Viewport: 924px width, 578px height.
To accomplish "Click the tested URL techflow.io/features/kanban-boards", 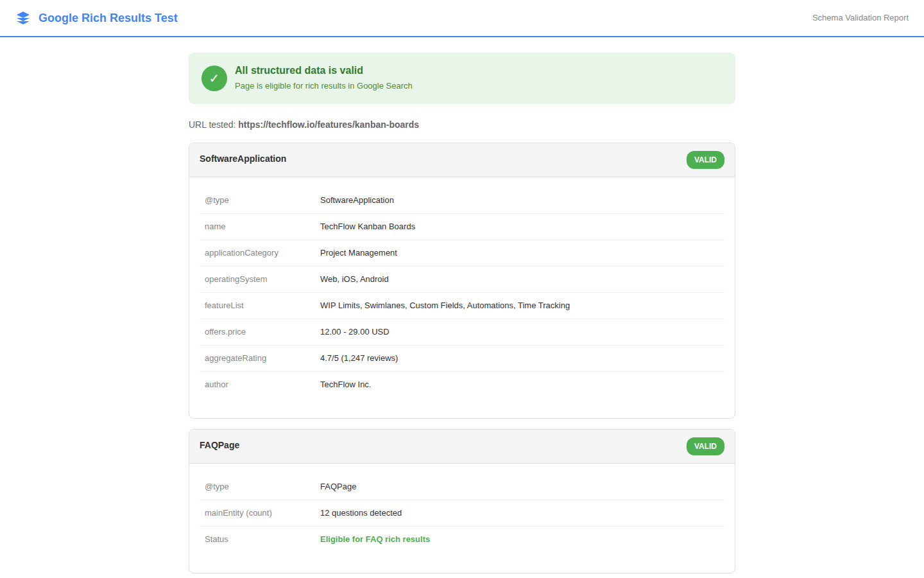I will click(329, 125).
